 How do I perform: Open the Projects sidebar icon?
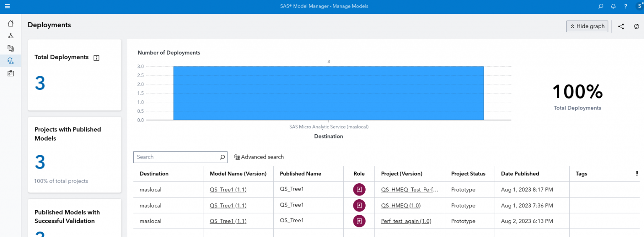pyautogui.click(x=11, y=36)
